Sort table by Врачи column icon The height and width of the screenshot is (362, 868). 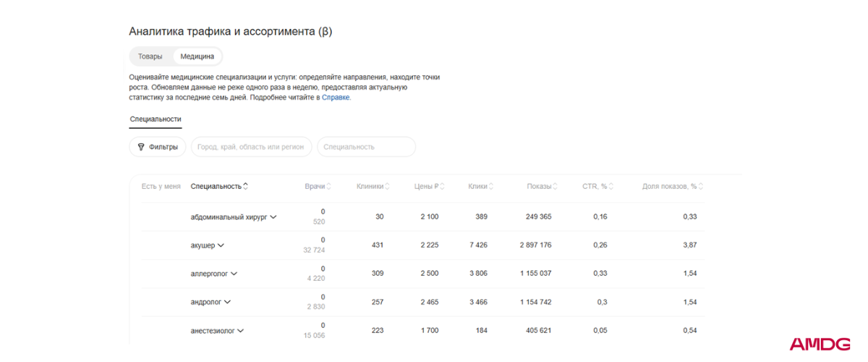tap(329, 186)
